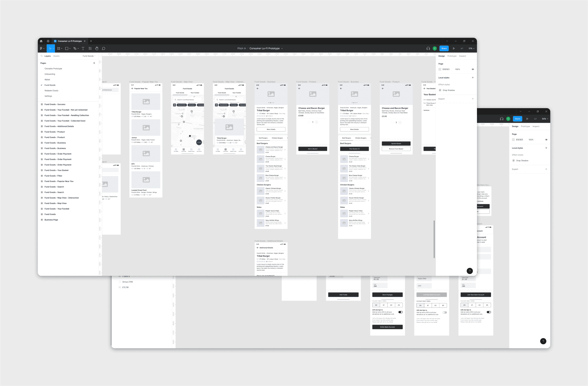This screenshot has width=588, height=386.
Task: Open the Prototype tab in the front window
Action: click(452, 56)
